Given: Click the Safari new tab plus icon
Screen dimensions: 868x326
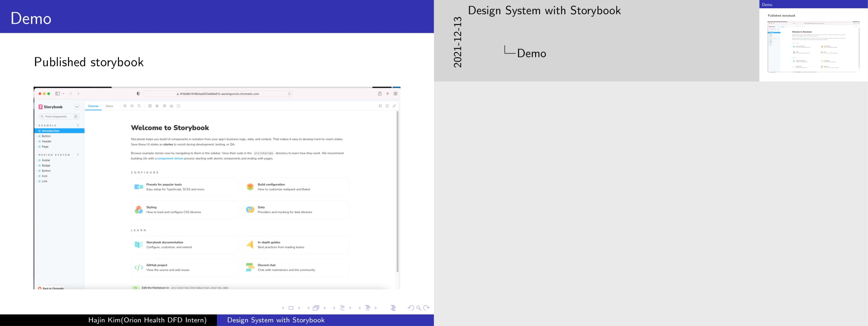Looking at the screenshot, I should [x=387, y=94].
